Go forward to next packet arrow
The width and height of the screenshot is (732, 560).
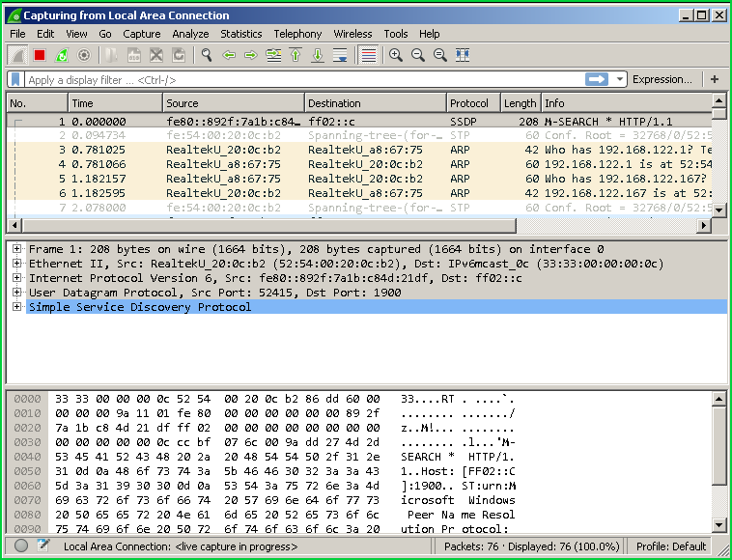[x=251, y=56]
